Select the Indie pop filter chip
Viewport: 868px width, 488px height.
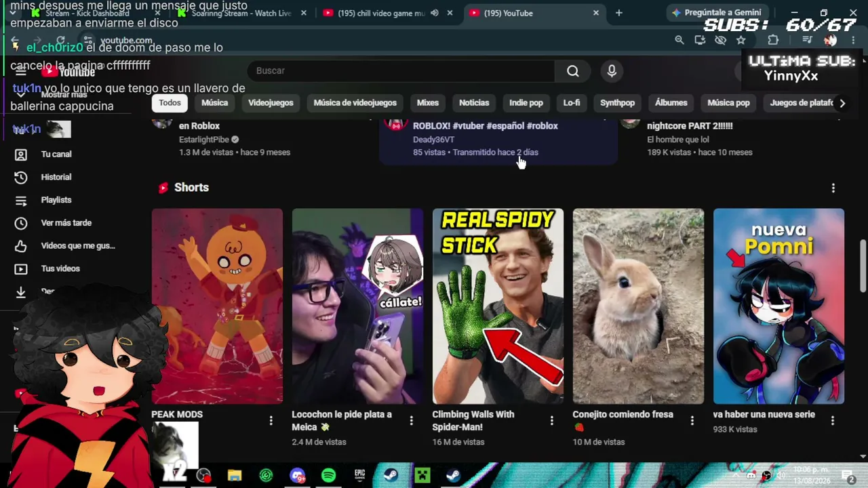[526, 103]
